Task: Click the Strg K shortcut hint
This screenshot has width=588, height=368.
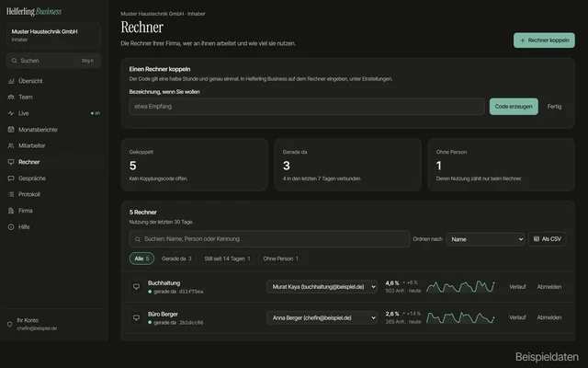Action: pyautogui.click(x=88, y=61)
